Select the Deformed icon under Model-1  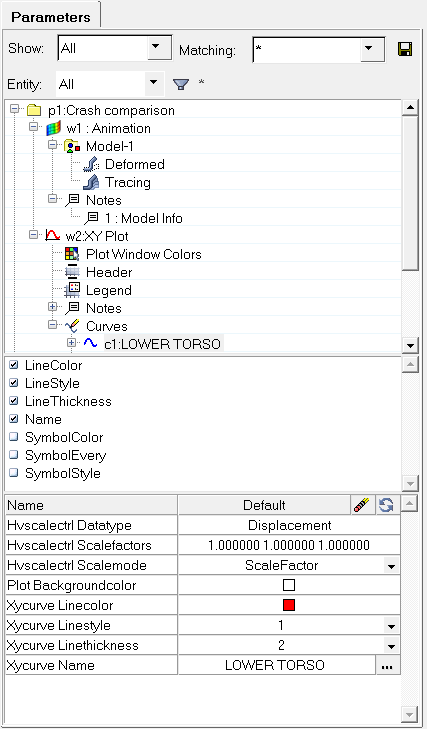coord(91,164)
